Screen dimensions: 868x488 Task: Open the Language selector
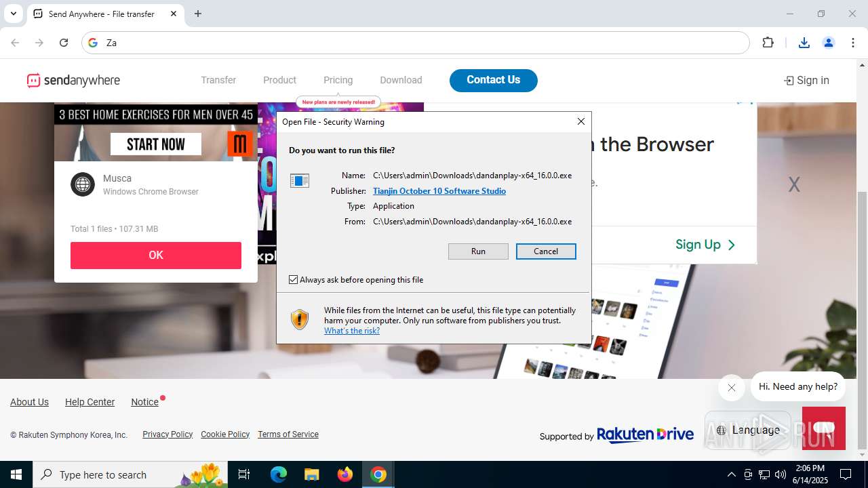[x=748, y=430]
